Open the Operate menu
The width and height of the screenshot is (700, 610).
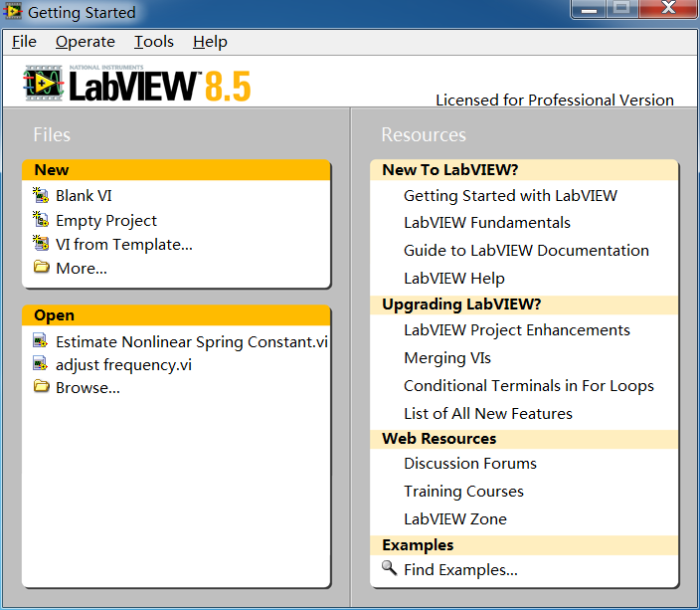[x=85, y=42]
